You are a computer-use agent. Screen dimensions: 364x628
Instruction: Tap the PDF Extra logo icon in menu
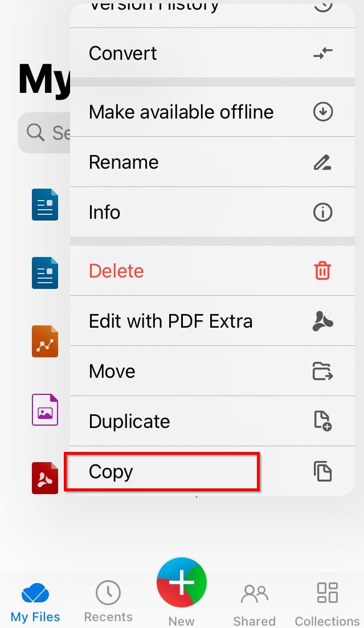click(323, 321)
